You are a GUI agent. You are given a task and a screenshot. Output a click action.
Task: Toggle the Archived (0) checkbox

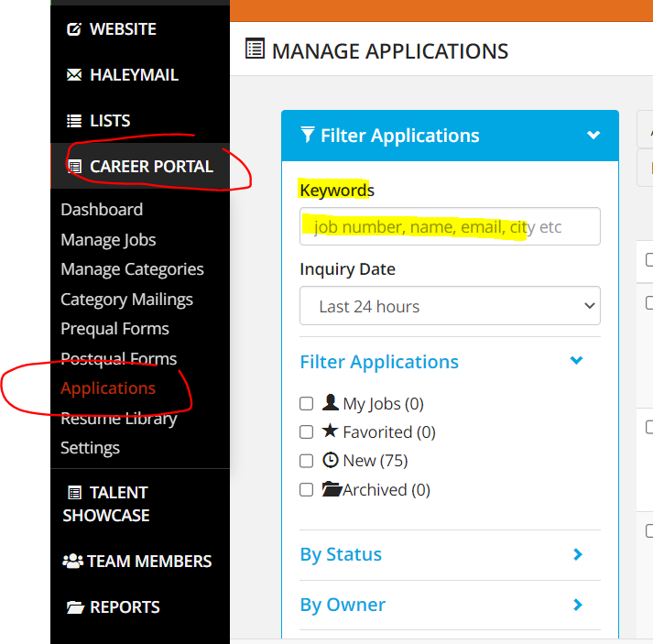click(307, 490)
